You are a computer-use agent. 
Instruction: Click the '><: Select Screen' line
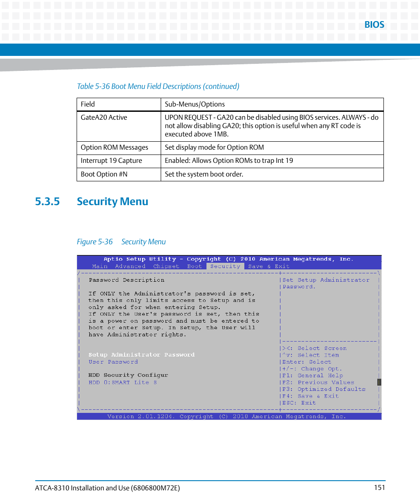[314, 348]
